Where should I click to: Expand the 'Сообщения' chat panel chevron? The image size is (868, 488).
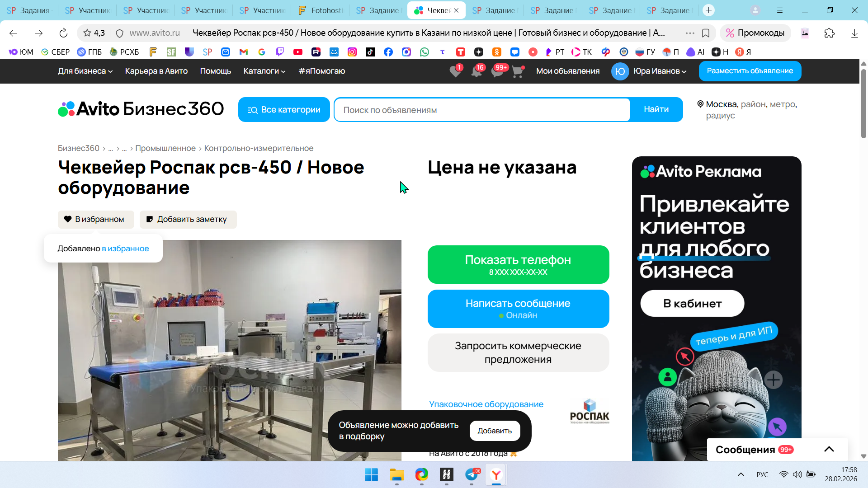[829, 449]
